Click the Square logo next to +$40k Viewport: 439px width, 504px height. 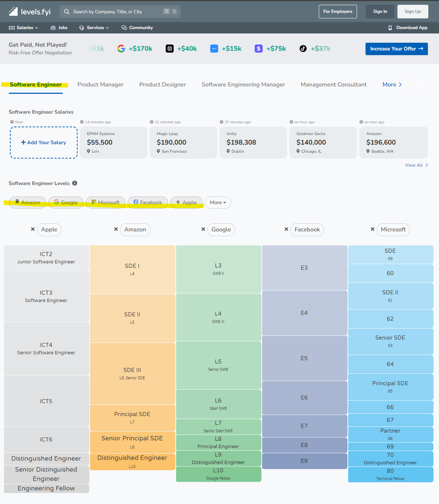[x=169, y=49]
